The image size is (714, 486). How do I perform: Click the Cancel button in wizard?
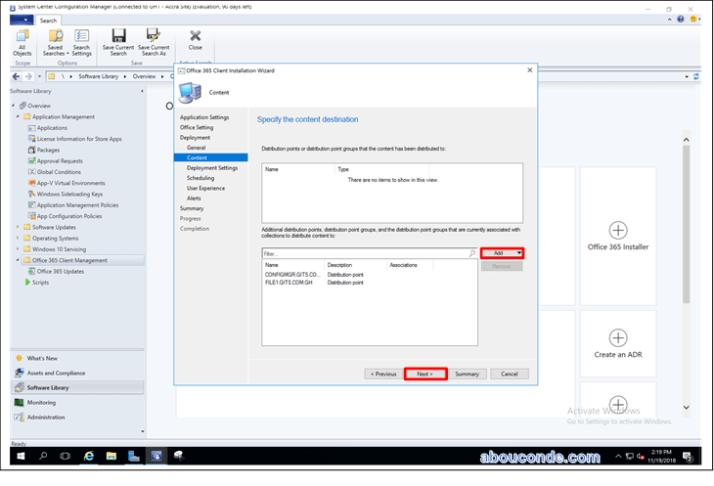point(509,374)
